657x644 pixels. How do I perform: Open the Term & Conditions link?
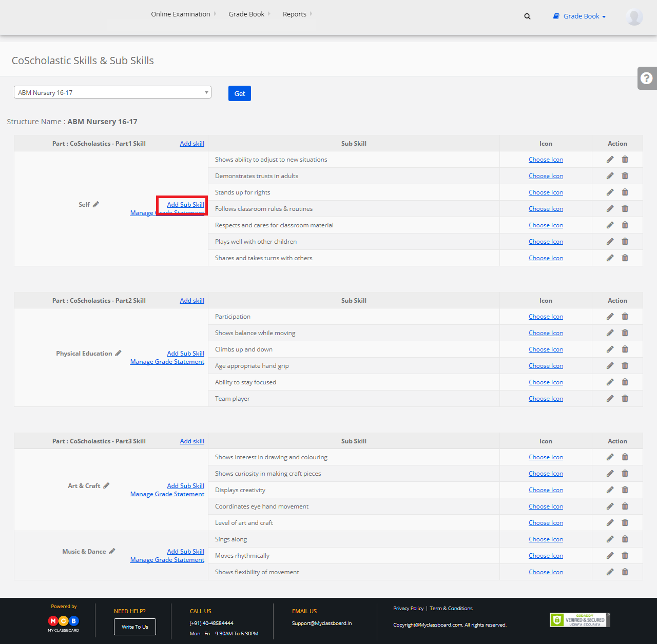point(451,609)
